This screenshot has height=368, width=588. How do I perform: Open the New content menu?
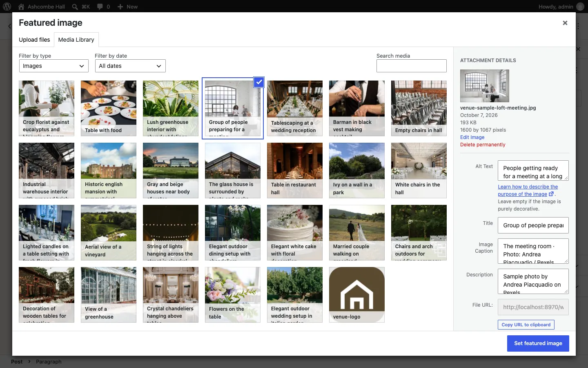click(x=127, y=7)
